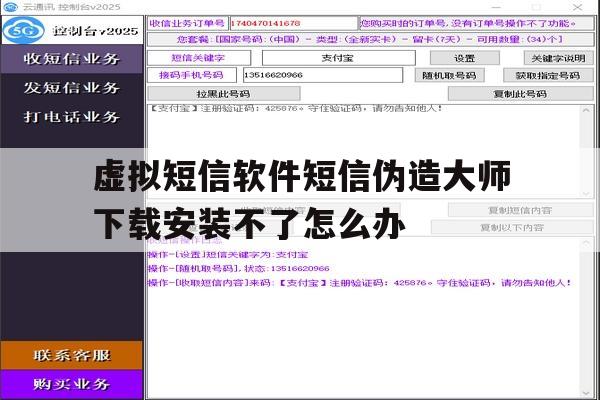Click the 支付宝 keyword input field
This screenshot has height=400, width=600.
pos(338,58)
